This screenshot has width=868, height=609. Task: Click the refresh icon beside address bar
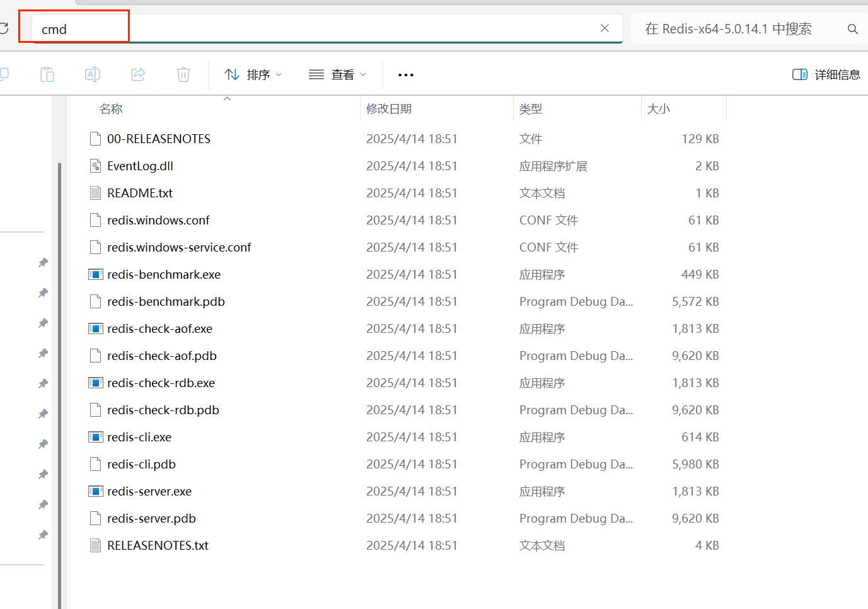coord(3,28)
